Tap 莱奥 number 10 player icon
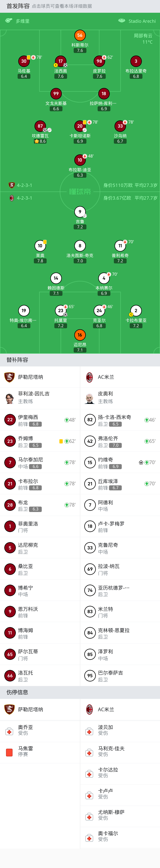Viewport: 160px width, 868px height. click(x=40, y=246)
